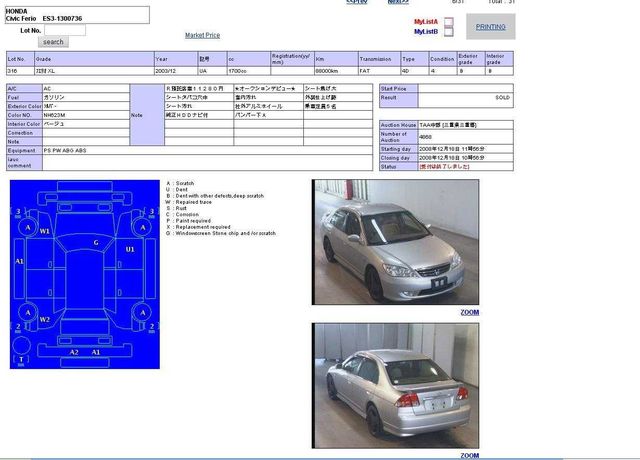Select color number NH623M cell
Viewport: 640px width, 460px height.
pos(86,115)
